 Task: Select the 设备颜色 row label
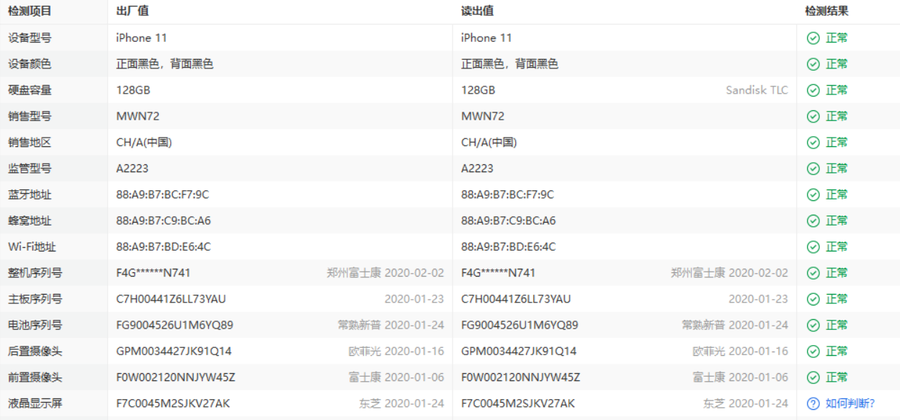coord(29,64)
